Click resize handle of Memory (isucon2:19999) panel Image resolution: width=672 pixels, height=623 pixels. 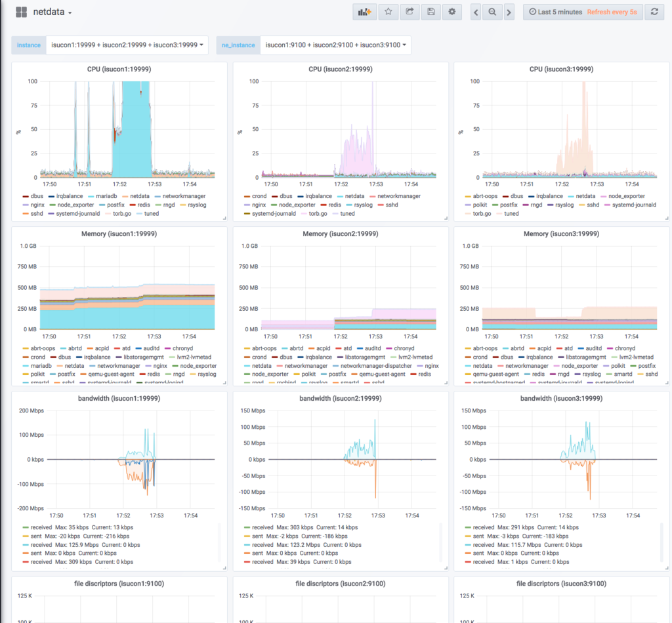pos(446,383)
